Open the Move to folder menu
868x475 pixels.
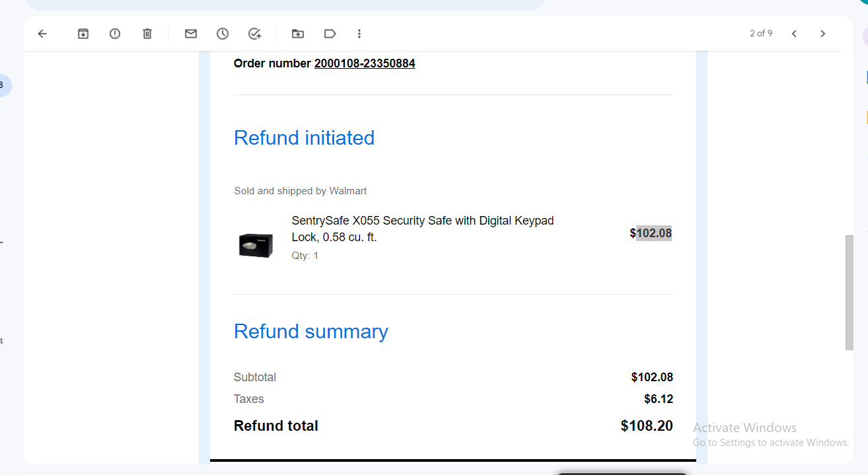298,34
